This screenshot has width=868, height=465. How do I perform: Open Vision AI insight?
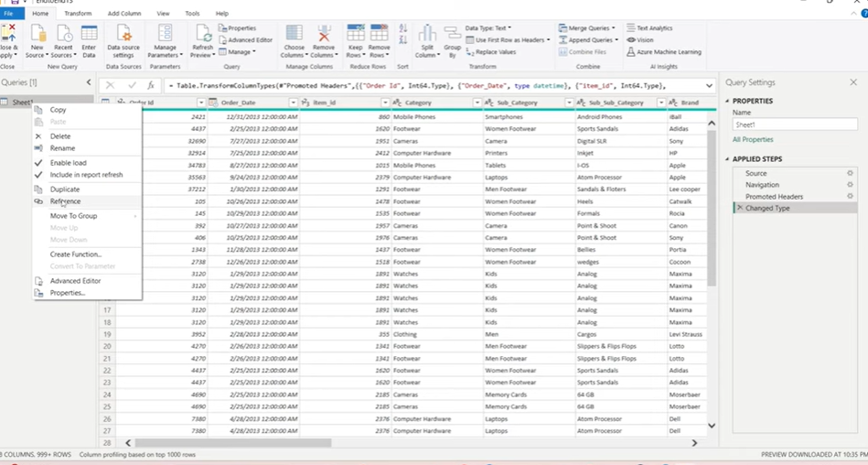(640, 40)
